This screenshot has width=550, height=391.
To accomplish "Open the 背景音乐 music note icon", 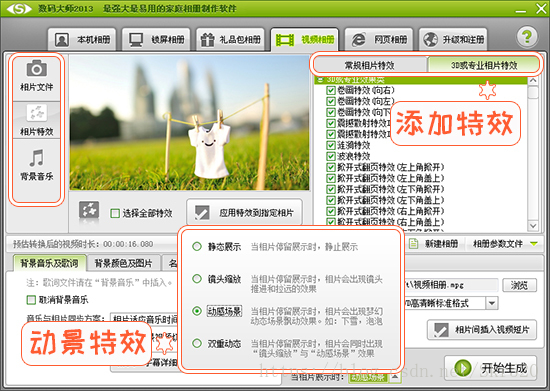I will coord(36,165).
